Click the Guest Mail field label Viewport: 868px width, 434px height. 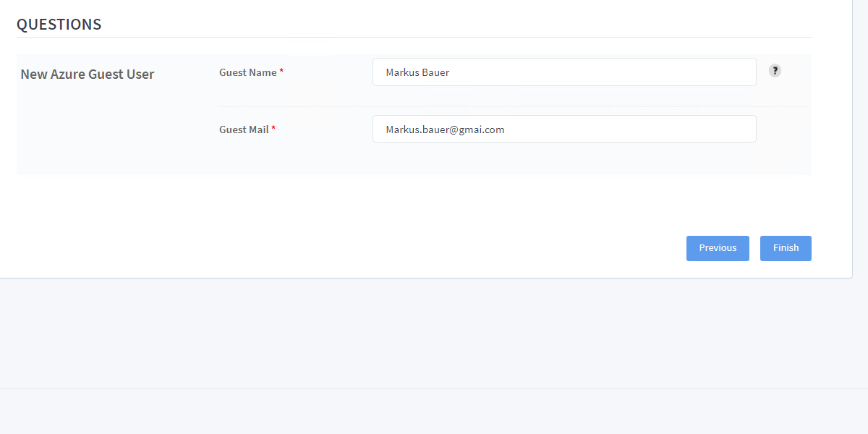pos(244,129)
